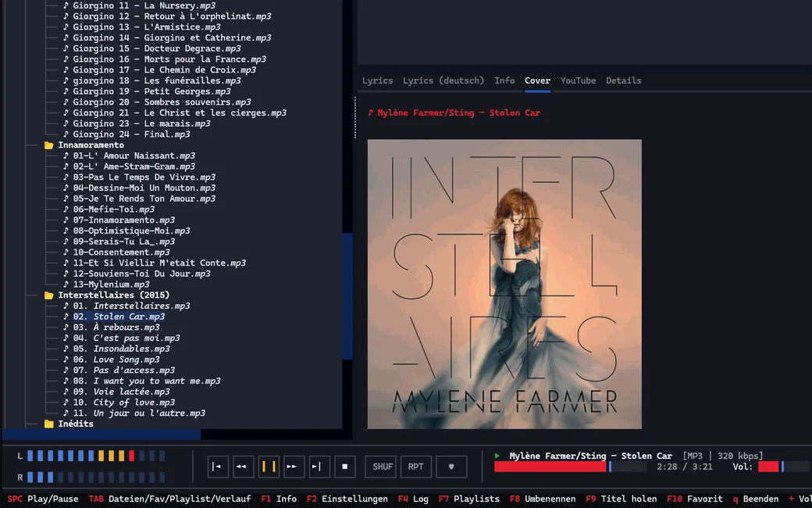Click q Beenden to quit
Screen dimensions: 812x508
tap(756, 499)
